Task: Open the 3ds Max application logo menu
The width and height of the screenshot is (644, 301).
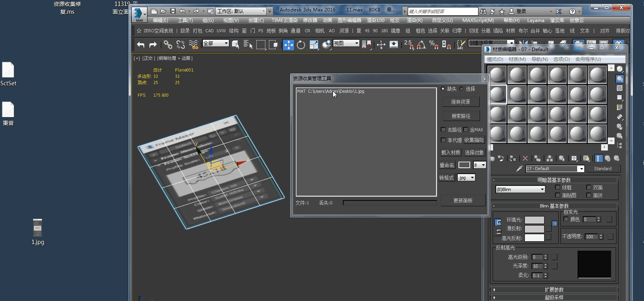Action: pos(139,14)
